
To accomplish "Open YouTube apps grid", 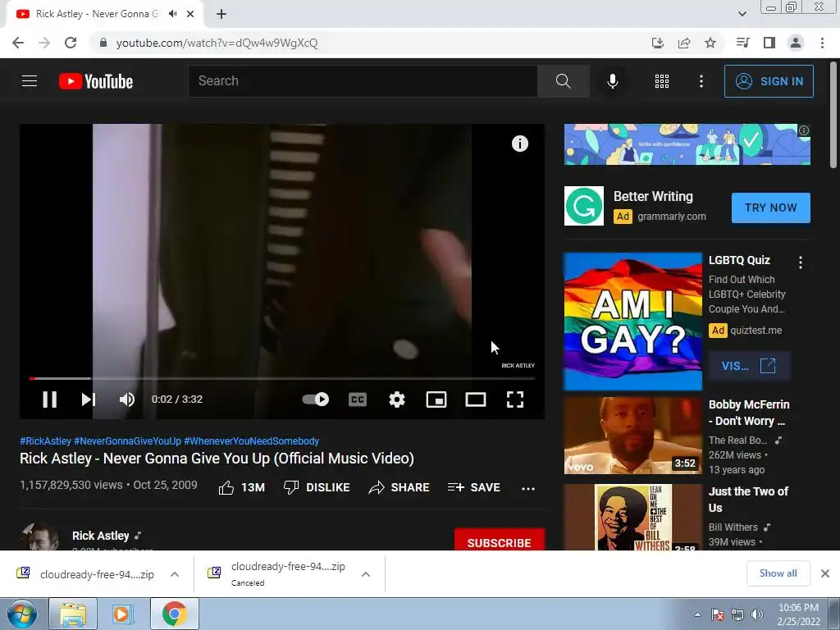I will tap(662, 81).
